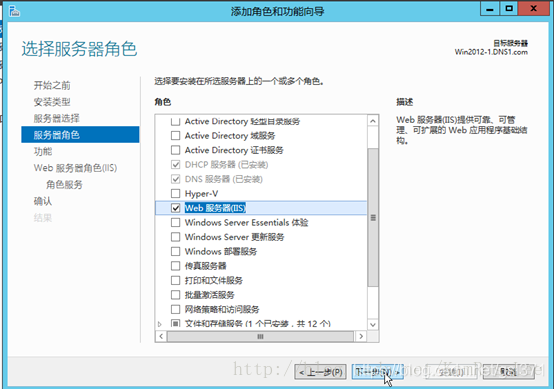The height and width of the screenshot is (389, 554).
Task: Check Windows Server 更新服务 checkbox
Action: tap(175, 237)
